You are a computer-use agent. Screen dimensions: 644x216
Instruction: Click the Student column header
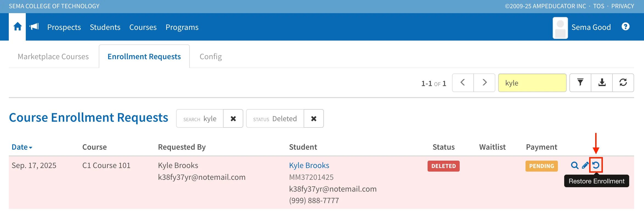click(303, 147)
